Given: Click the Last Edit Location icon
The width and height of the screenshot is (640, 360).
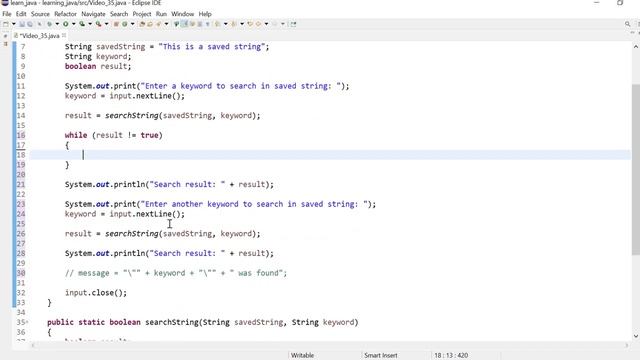Looking at the screenshot, I should pyautogui.click(x=250, y=24).
